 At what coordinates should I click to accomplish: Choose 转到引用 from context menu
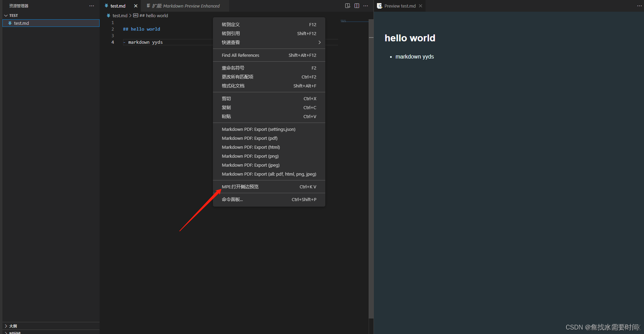click(269, 33)
